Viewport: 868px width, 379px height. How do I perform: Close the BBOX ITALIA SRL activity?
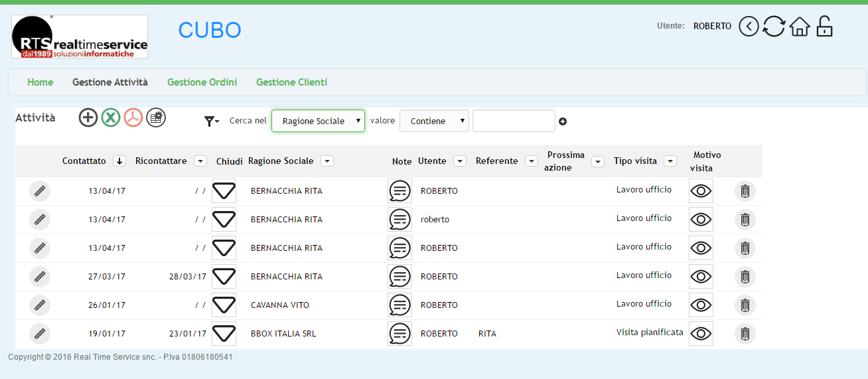pos(224,334)
